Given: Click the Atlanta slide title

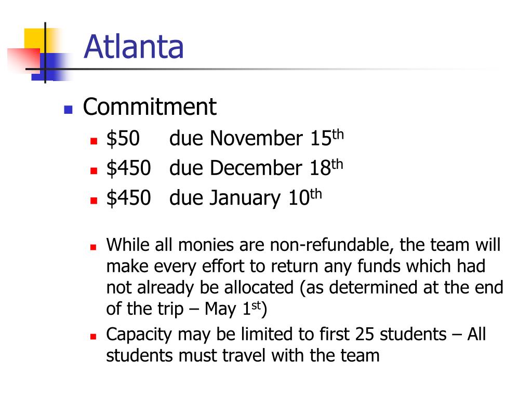Looking at the screenshot, I should [x=134, y=46].
